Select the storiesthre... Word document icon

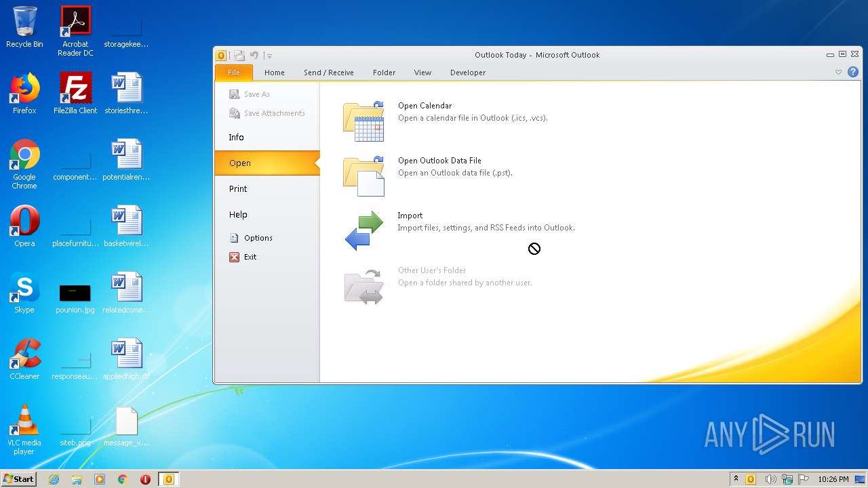[126, 94]
